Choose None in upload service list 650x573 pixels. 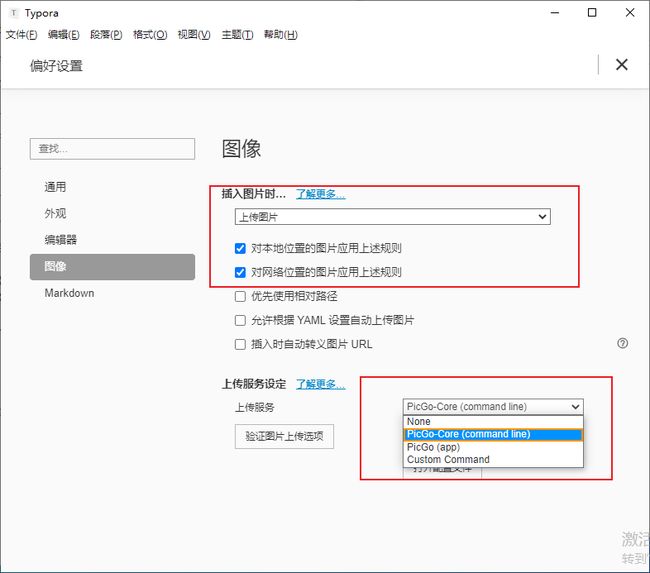click(493, 422)
